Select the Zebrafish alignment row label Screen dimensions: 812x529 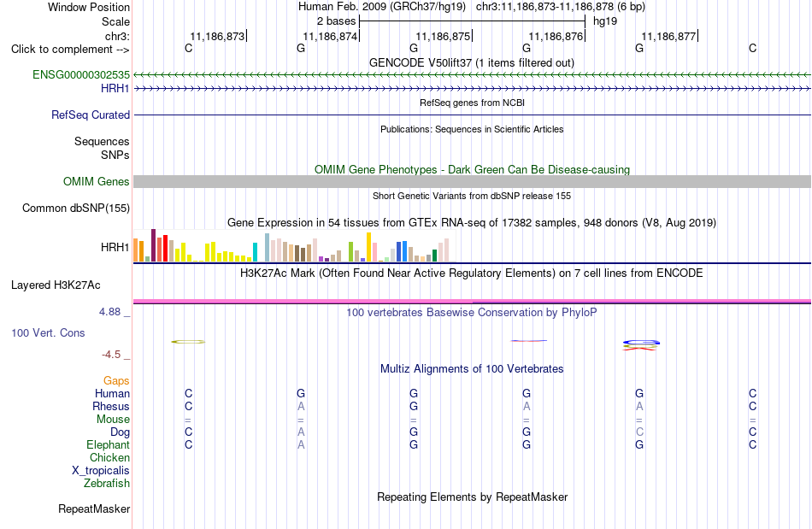107,483
